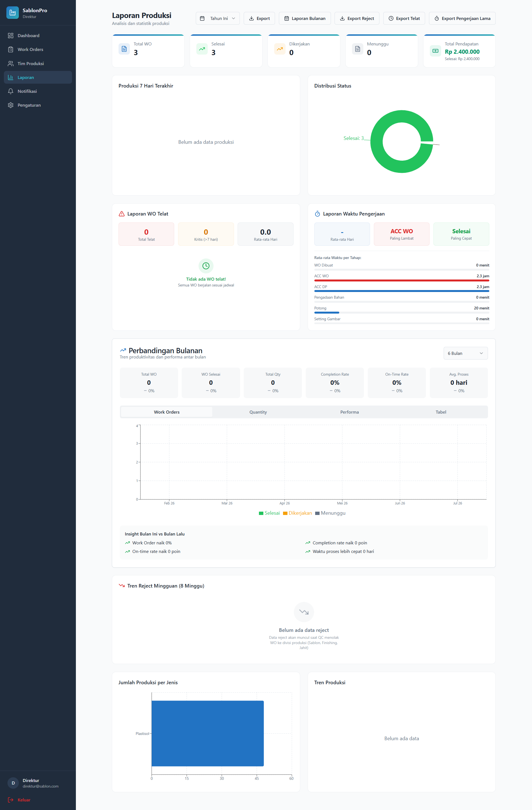Select the Work Orders chart tab
The image size is (532, 810).
pyautogui.click(x=167, y=412)
